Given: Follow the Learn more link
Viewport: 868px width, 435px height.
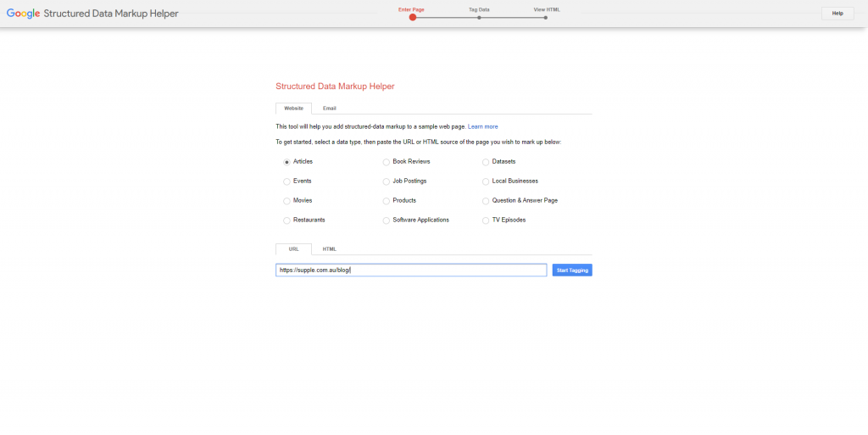Looking at the screenshot, I should pyautogui.click(x=482, y=126).
